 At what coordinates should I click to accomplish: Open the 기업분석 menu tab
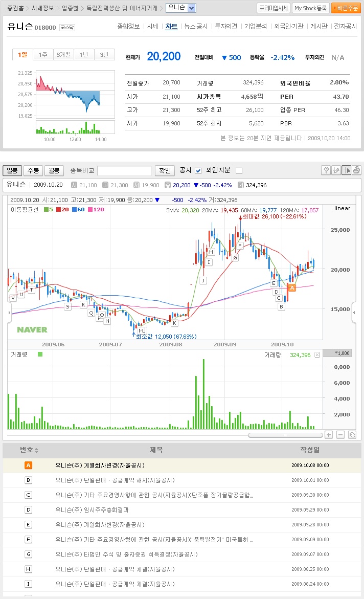[256, 27]
